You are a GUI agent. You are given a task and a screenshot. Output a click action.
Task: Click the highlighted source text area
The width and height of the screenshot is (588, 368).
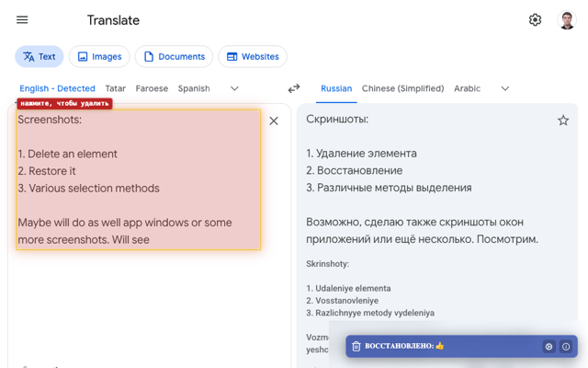[x=139, y=179]
